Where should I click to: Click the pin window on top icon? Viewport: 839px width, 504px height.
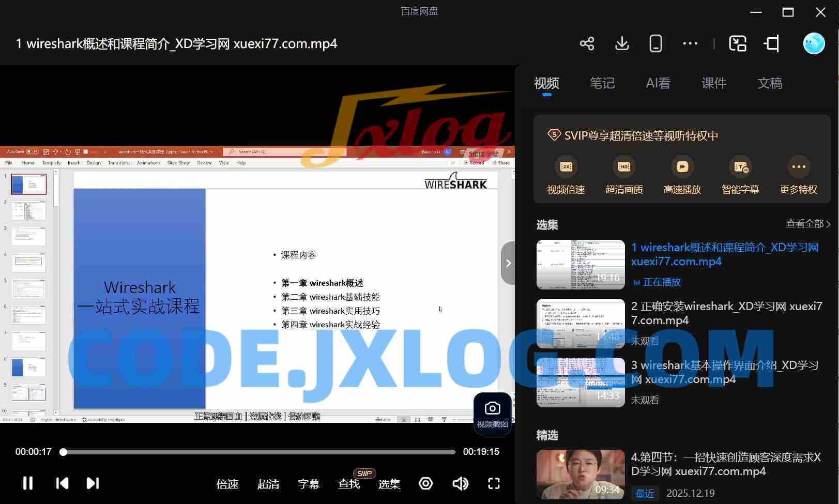[771, 43]
